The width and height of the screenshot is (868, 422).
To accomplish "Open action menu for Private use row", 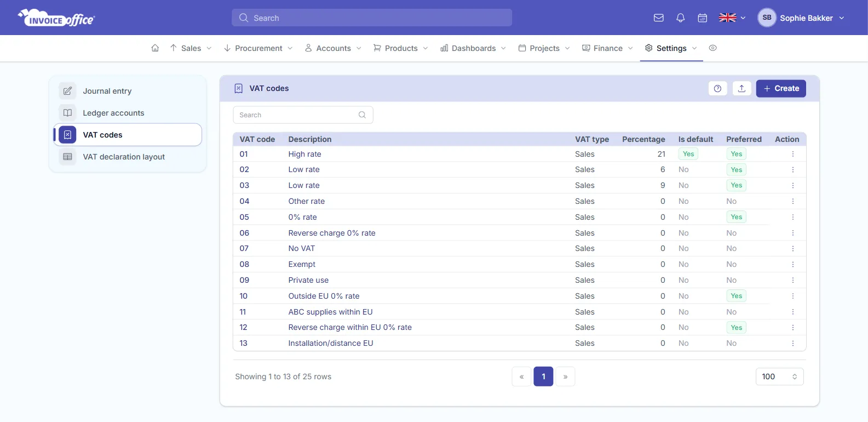I will [792, 280].
